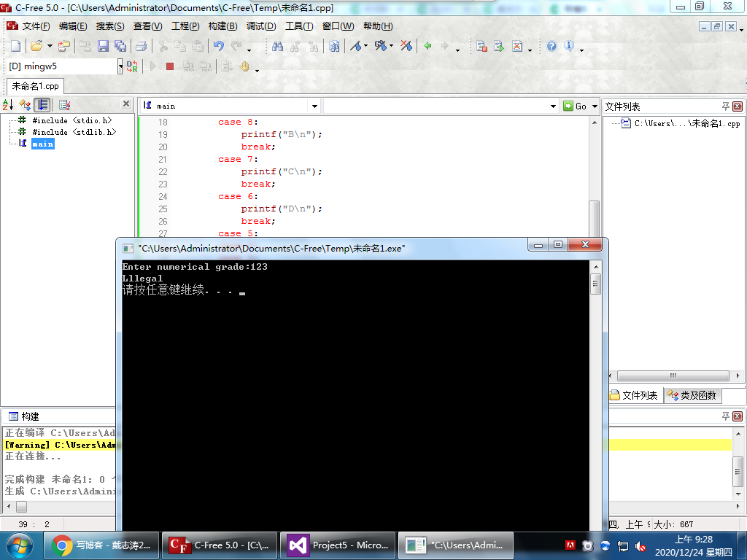Click the Print icon in the toolbar

point(142,46)
